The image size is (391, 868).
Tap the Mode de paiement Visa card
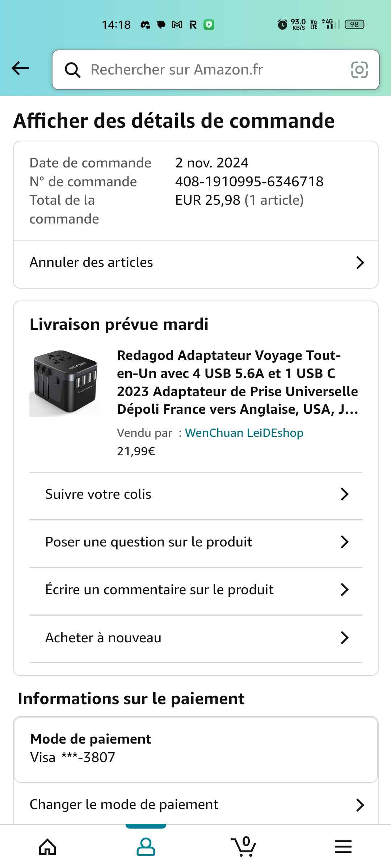click(196, 749)
